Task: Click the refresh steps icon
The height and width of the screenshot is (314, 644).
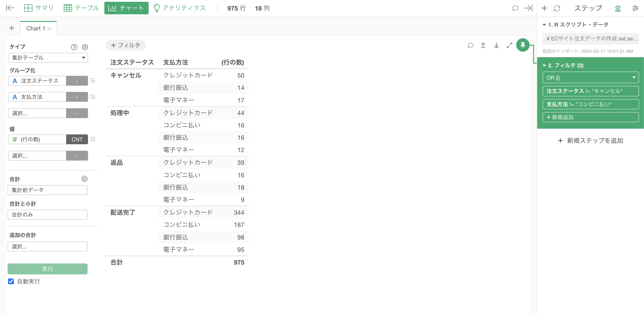Action: coord(557,8)
